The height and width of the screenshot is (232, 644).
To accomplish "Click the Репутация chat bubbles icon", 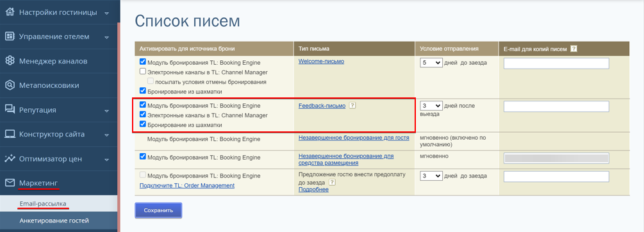I will 10,110.
